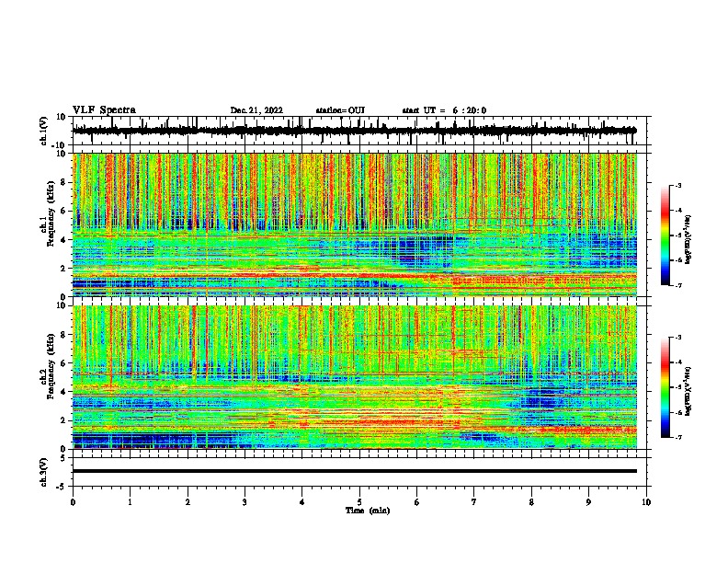Click the start UT = 6:20:0 label
This screenshot has height=563, width=728.
point(444,110)
